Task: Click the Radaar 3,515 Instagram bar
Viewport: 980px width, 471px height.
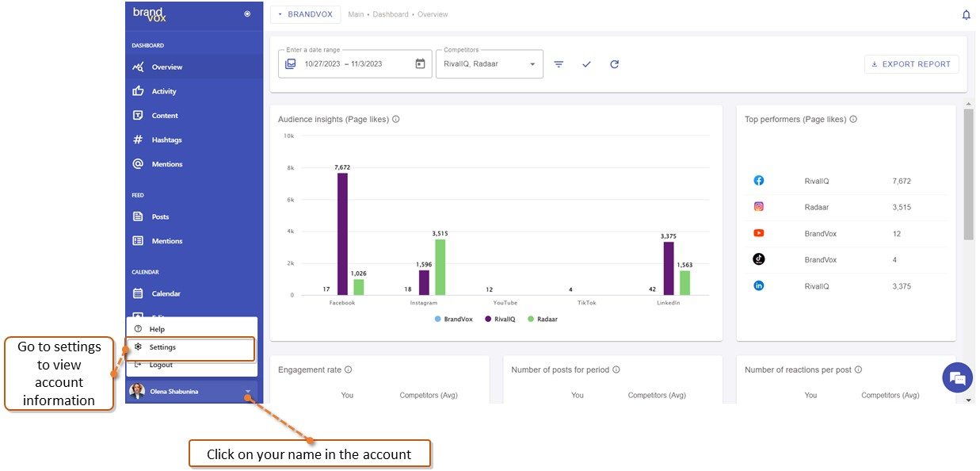Action: click(x=441, y=267)
